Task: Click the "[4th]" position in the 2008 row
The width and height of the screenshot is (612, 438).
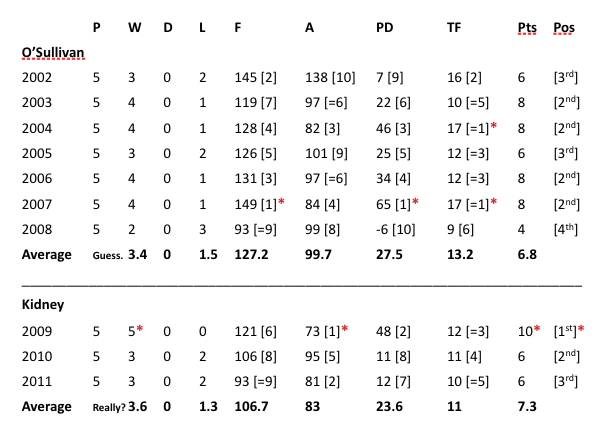Action: tap(567, 229)
